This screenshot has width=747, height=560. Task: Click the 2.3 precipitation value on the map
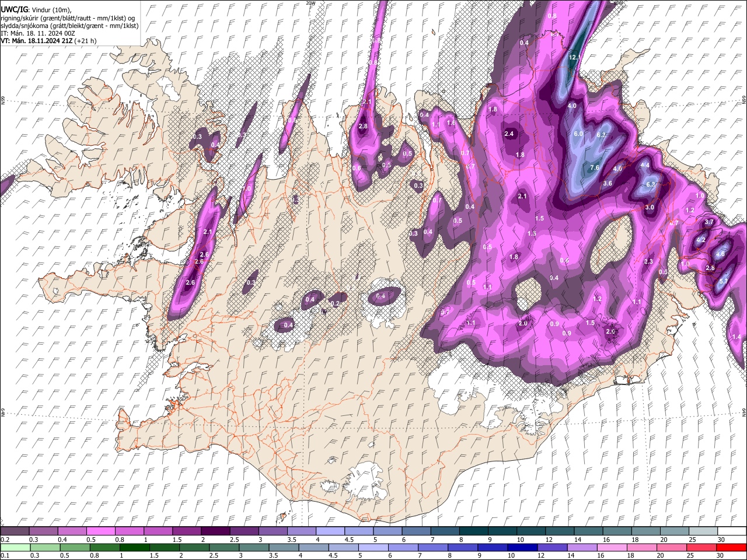click(x=648, y=262)
